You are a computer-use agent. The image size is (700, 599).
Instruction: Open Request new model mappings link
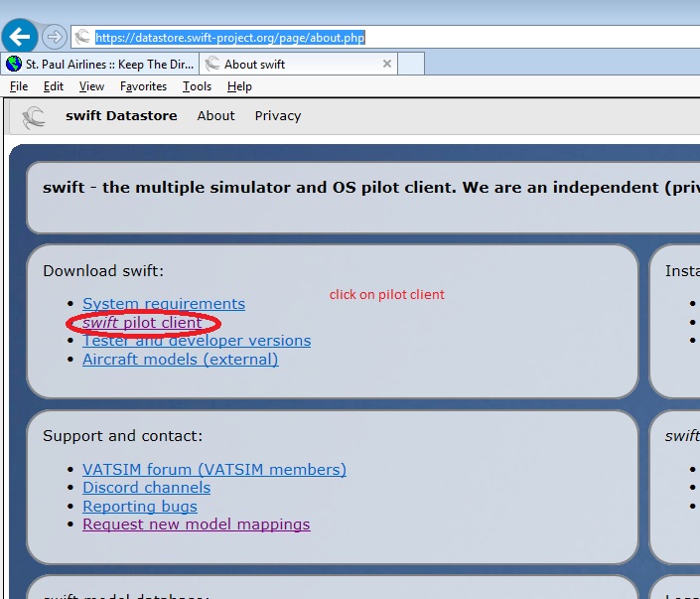point(197,524)
